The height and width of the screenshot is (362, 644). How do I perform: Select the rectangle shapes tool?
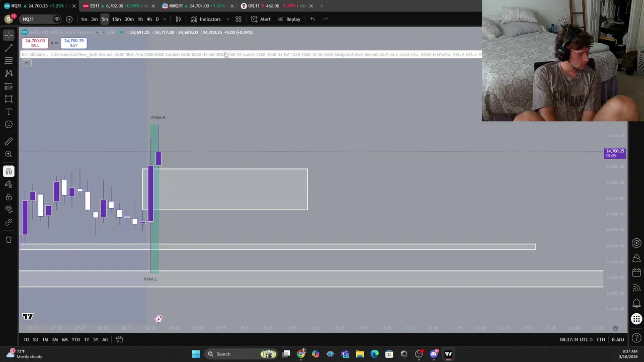[9, 99]
